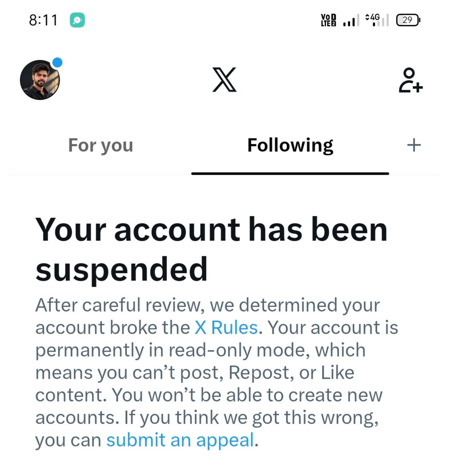This screenshot has height=476, width=449.
Task: Tap the 8:11 clock in status bar
Action: coord(43,20)
